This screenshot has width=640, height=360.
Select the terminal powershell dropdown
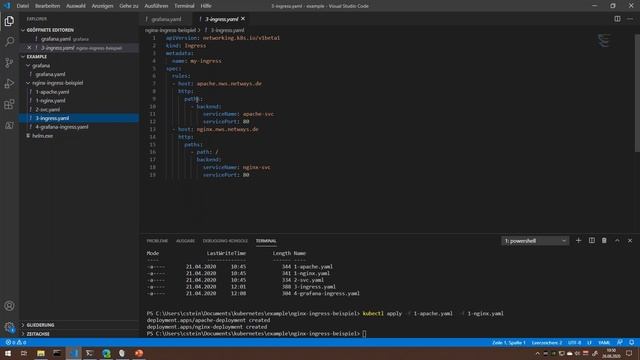pos(535,241)
